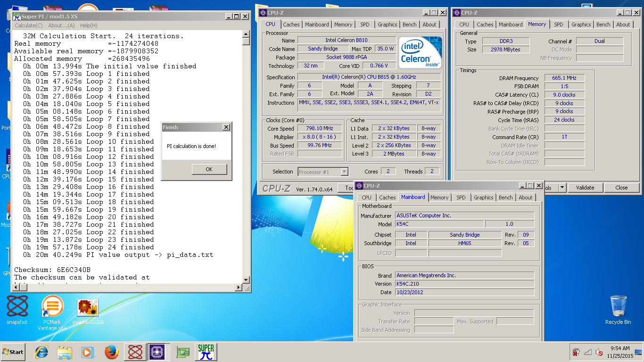Click Super PI vertical scrollbar up arrow
This screenshot has width=644, height=362.
point(246,34)
